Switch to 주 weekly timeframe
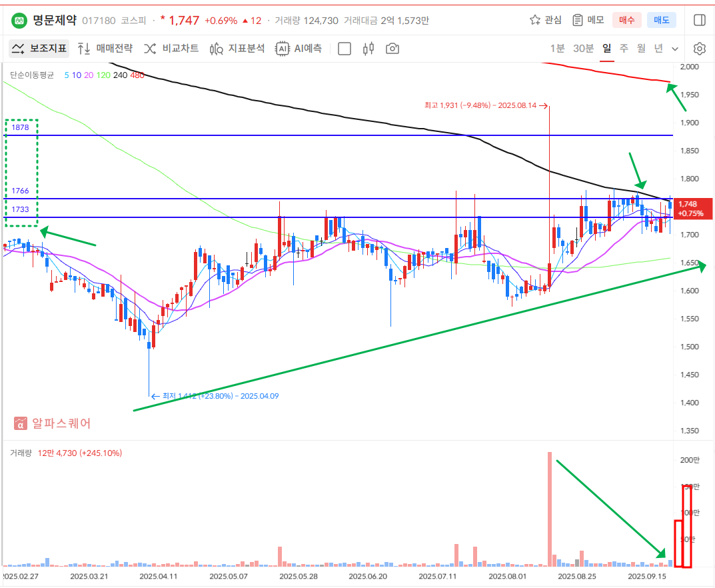 coord(624,49)
